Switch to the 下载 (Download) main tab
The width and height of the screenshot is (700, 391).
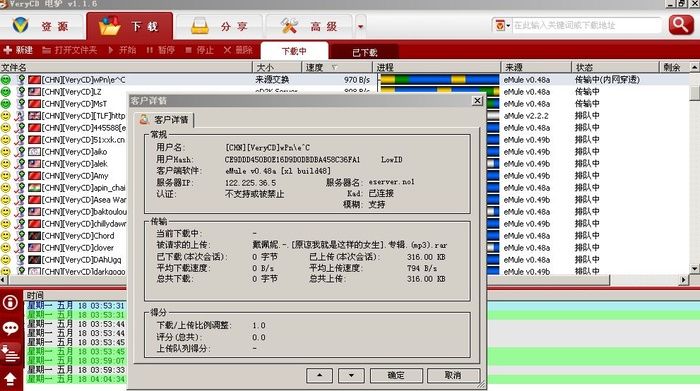[129, 26]
